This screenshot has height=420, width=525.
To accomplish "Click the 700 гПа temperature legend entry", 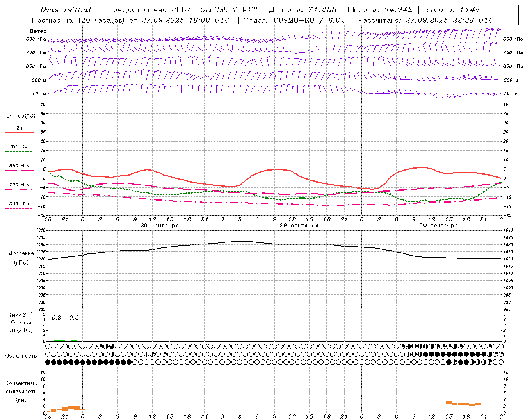I will tap(19, 185).
